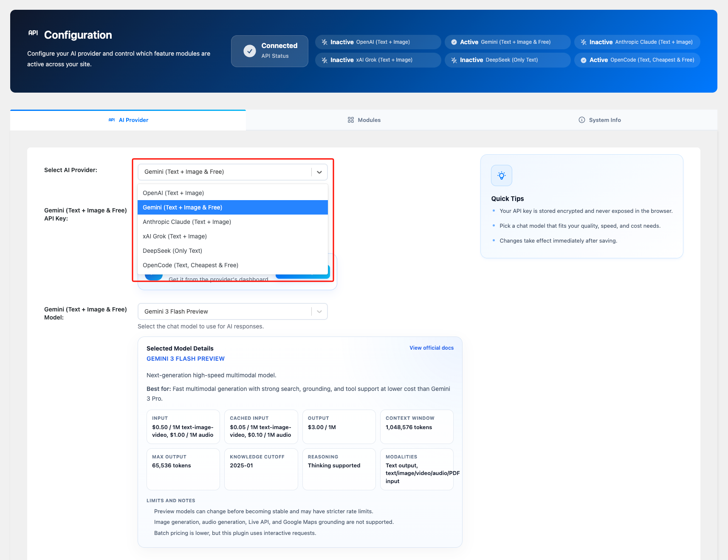This screenshot has width=728, height=560.
Task: Click the Active OpenCode pill
Action: [x=637, y=60]
